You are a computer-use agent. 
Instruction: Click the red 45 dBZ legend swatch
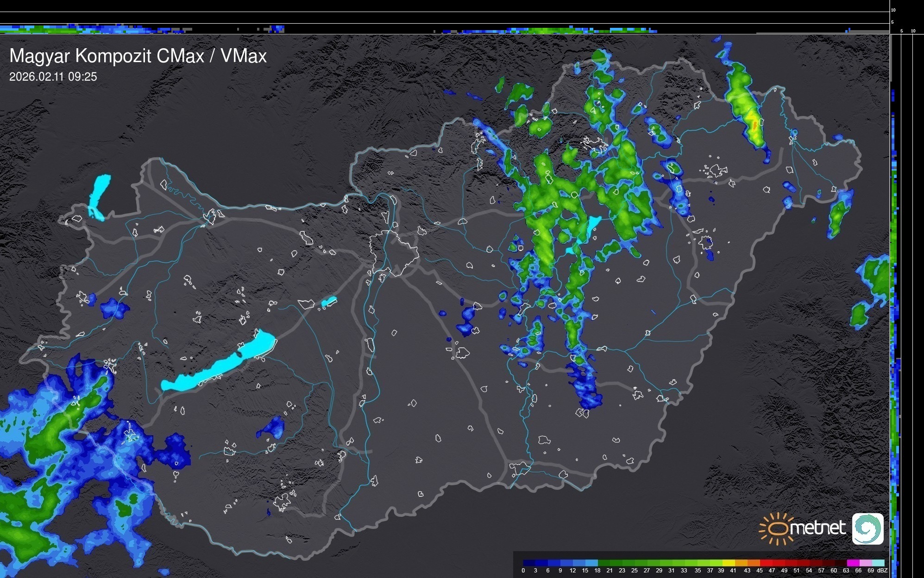765,563
